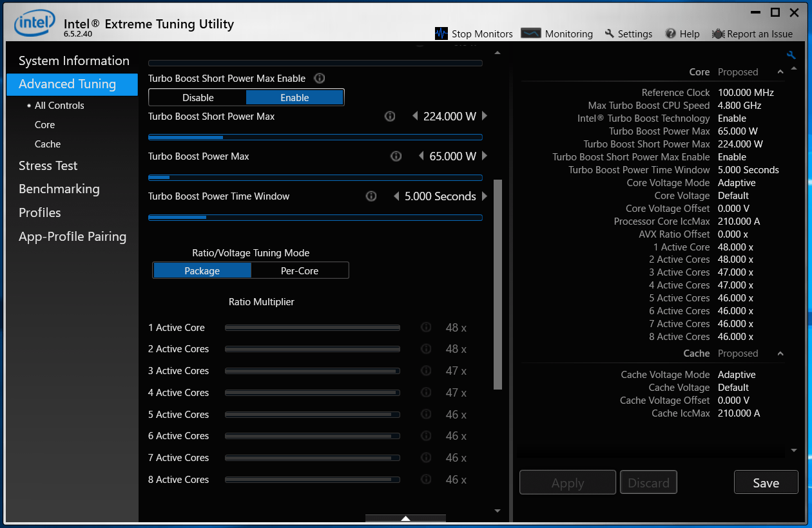
Task: Click the 65.000 W value beside the stepper arrows
Action: point(453,156)
